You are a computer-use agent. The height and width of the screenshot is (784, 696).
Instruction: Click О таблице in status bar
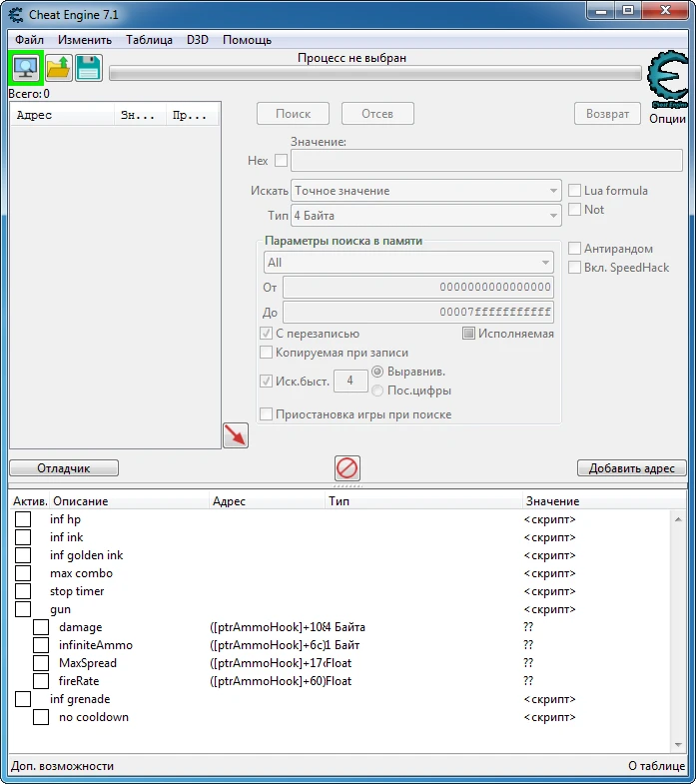[656, 766]
